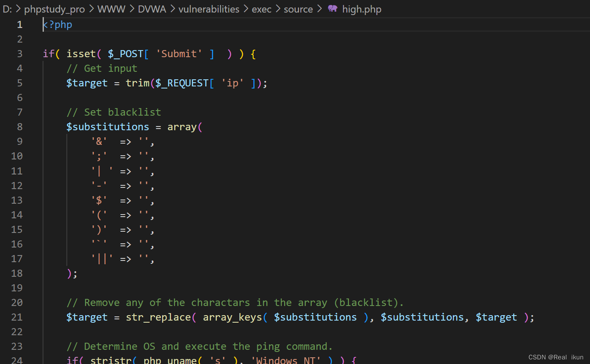Screen dimensions: 590x364
Task: Click the '-' blacklist key on line 12
Action: pos(99,186)
